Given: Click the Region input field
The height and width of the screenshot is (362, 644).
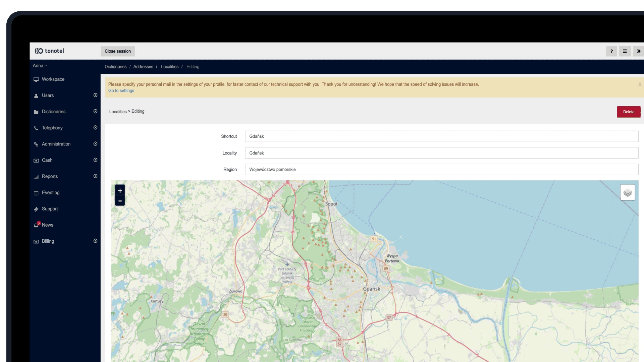Looking at the screenshot, I should [441, 170].
